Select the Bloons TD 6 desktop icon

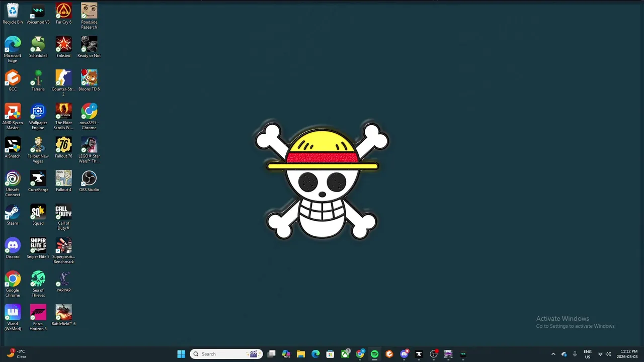89,81
